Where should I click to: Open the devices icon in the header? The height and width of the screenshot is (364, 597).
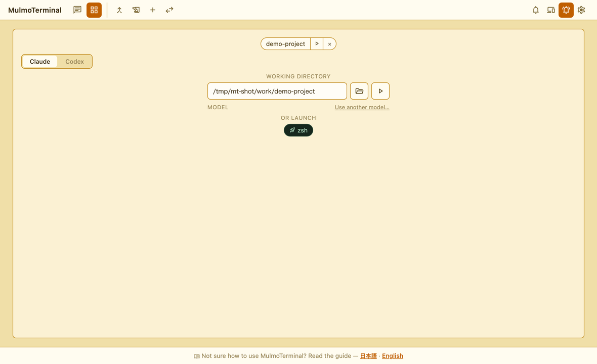pyautogui.click(x=551, y=10)
